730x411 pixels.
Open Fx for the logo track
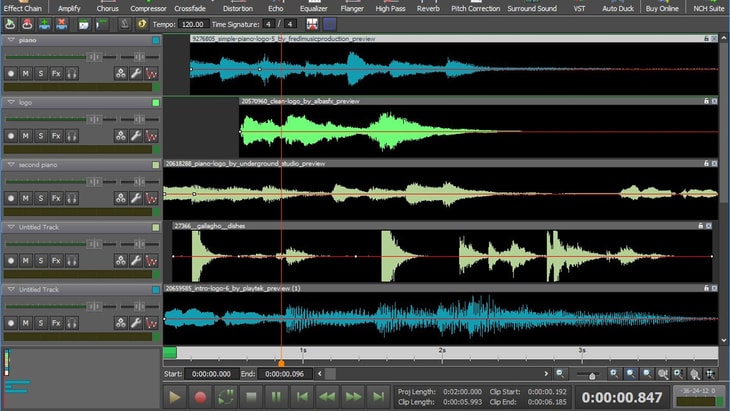coord(56,135)
